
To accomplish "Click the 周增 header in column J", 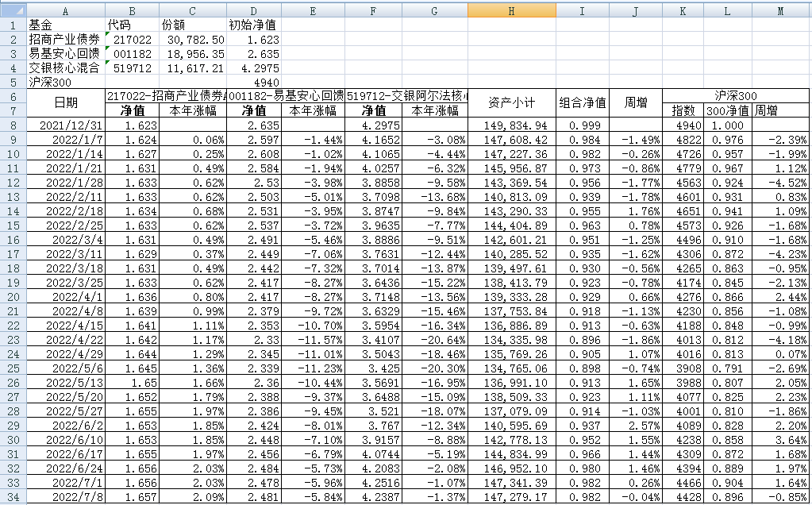I will point(636,103).
